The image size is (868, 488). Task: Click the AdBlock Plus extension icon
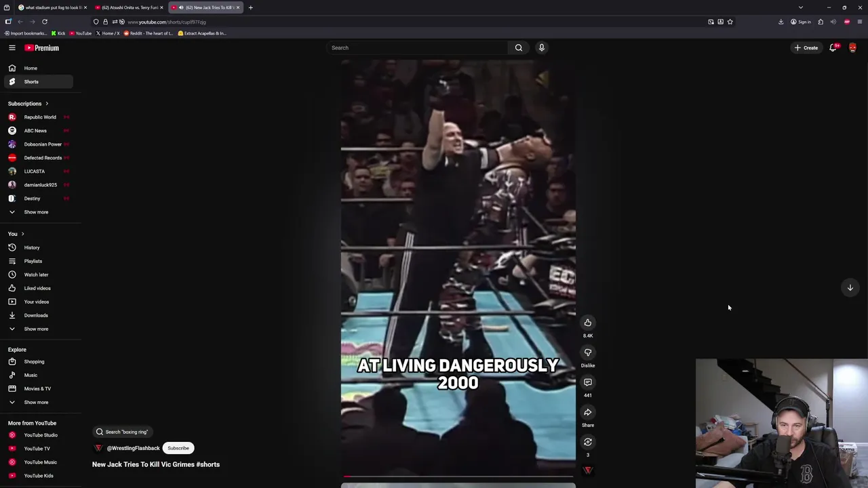pyautogui.click(x=846, y=22)
